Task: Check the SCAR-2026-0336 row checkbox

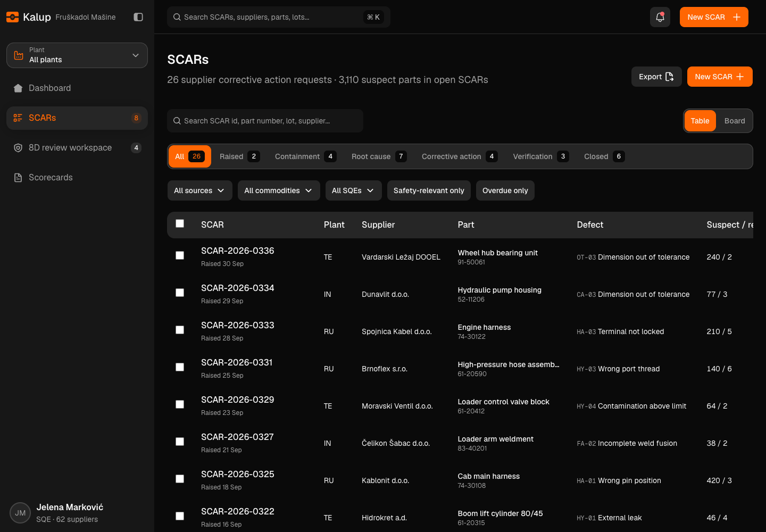Action: (x=180, y=255)
